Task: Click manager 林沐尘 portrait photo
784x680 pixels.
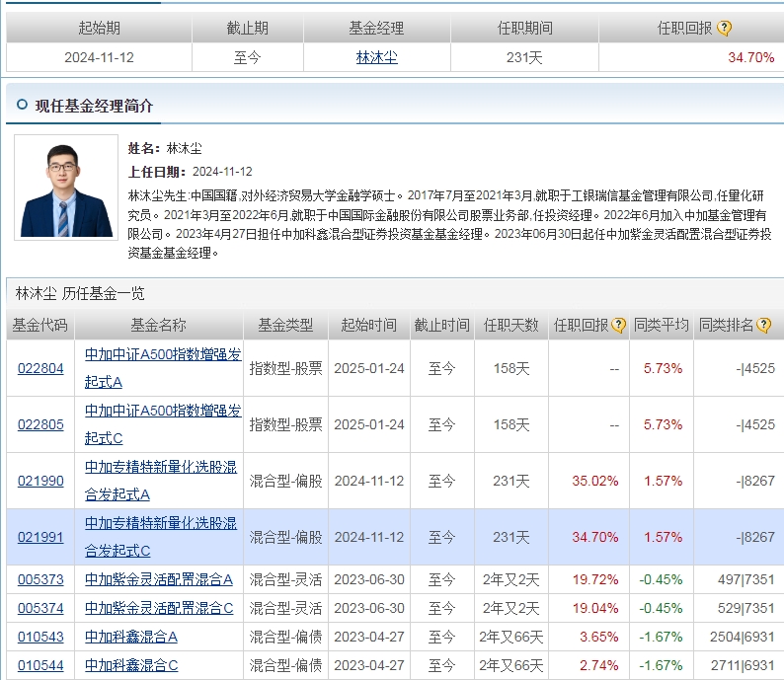Action: click(x=66, y=188)
